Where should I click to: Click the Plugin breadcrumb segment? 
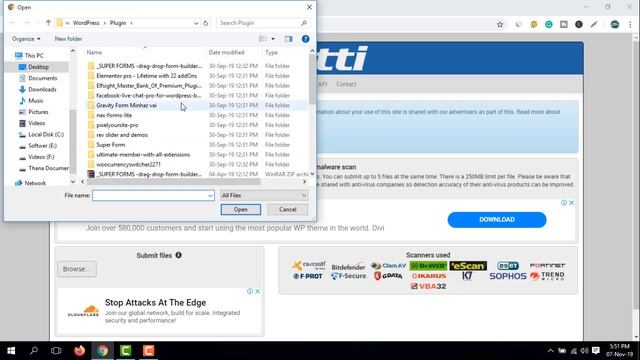118,23
